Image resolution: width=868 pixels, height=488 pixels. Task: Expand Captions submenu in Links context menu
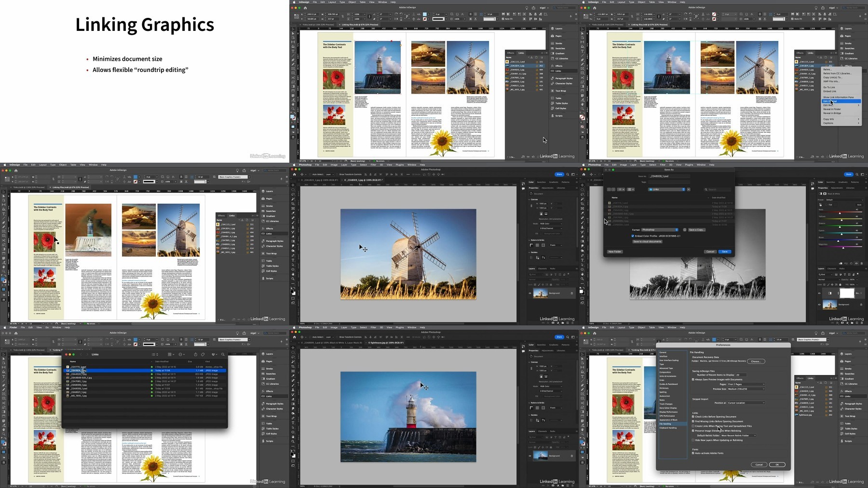[841, 123]
